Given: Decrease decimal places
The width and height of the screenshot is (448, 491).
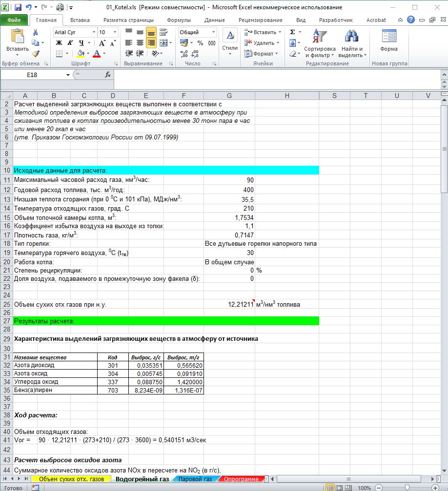Looking at the screenshot, I should 195,54.
